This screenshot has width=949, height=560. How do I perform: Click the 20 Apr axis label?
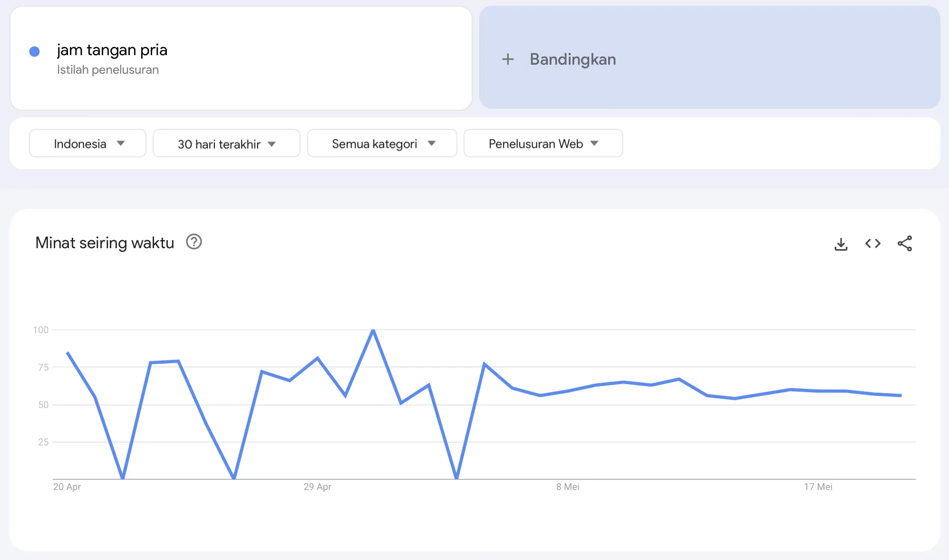(68, 487)
